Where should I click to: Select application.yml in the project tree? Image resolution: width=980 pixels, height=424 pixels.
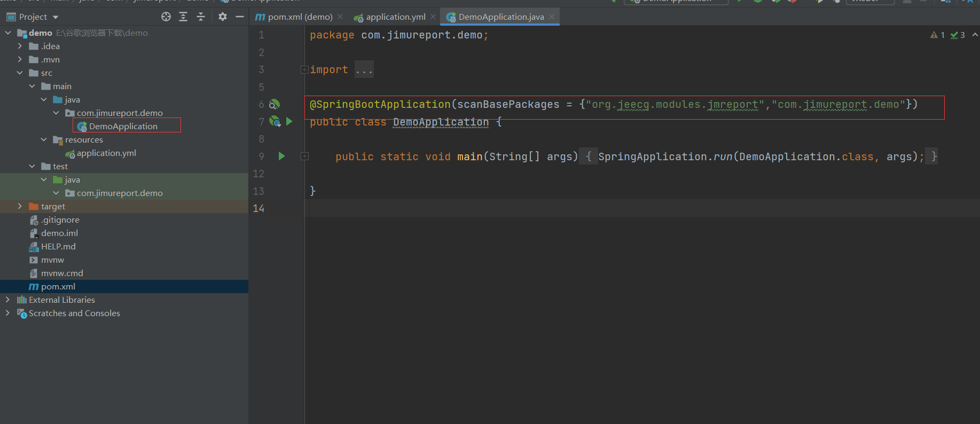106,153
